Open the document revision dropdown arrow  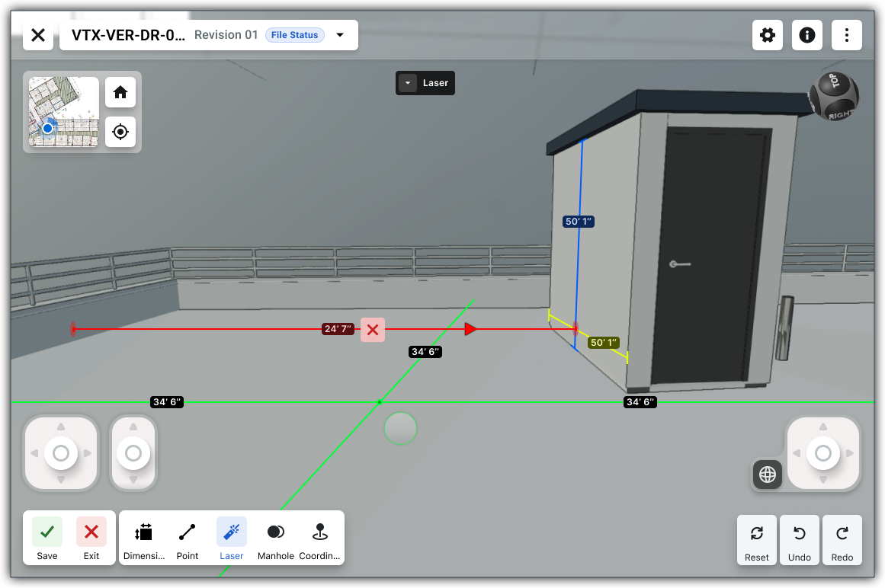tap(340, 35)
